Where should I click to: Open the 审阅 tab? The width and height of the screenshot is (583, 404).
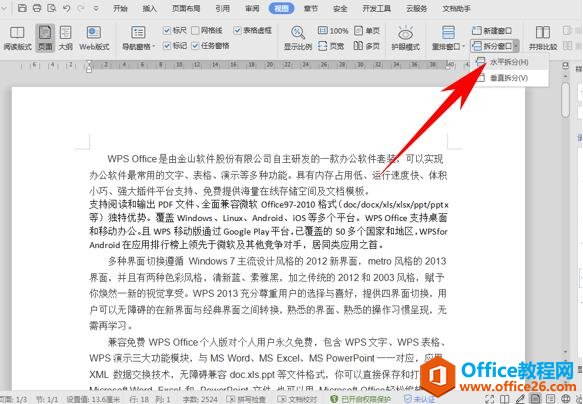[252, 8]
